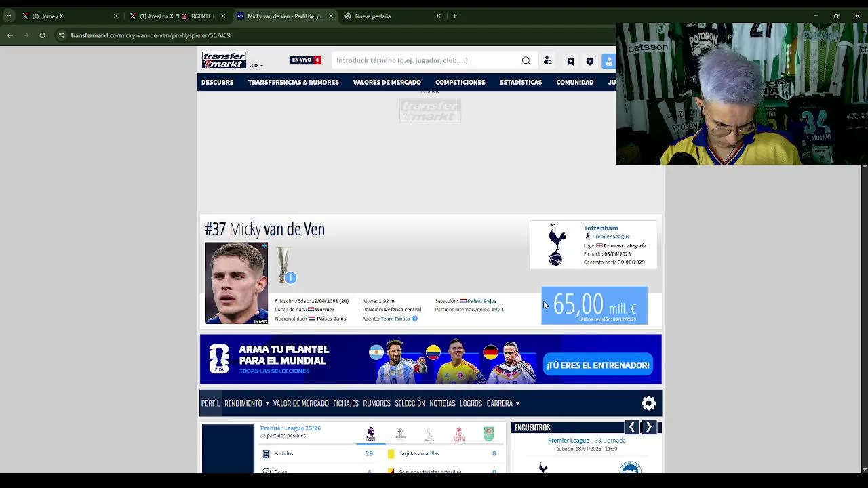868x488 pixels.
Task: Click the browser address bar URL
Action: (151, 35)
